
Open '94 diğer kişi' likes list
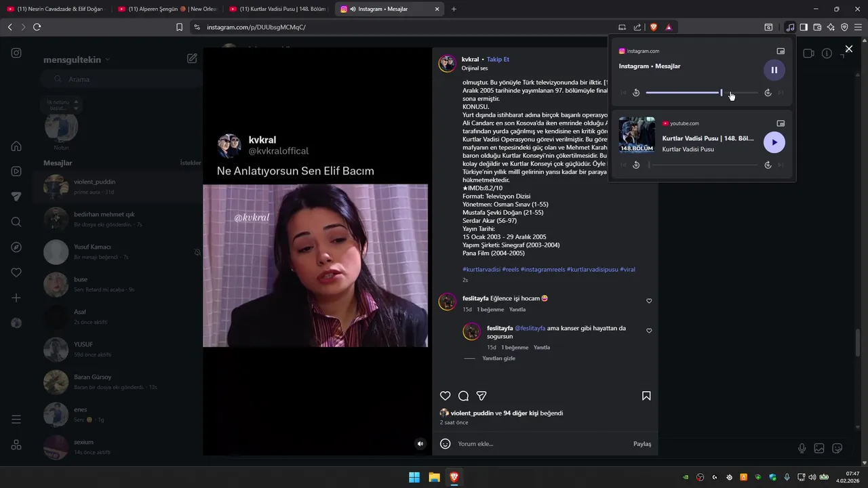click(520, 413)
